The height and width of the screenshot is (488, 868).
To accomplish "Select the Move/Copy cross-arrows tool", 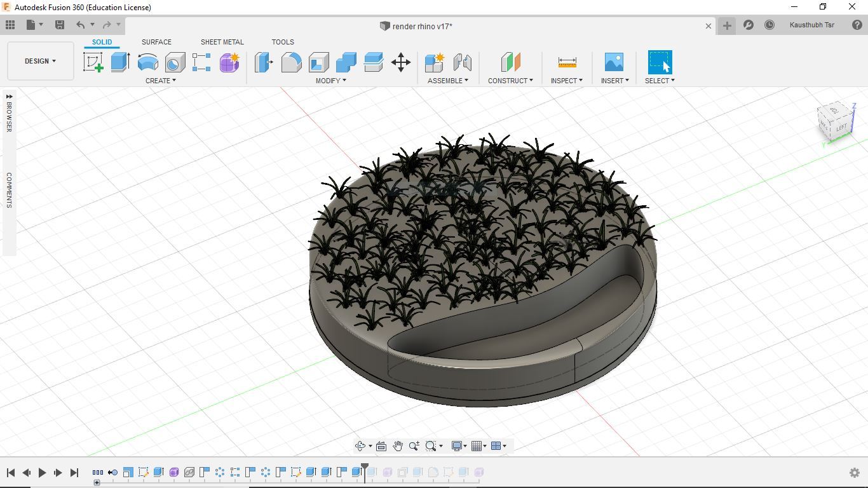I will [x=400, y=62].
